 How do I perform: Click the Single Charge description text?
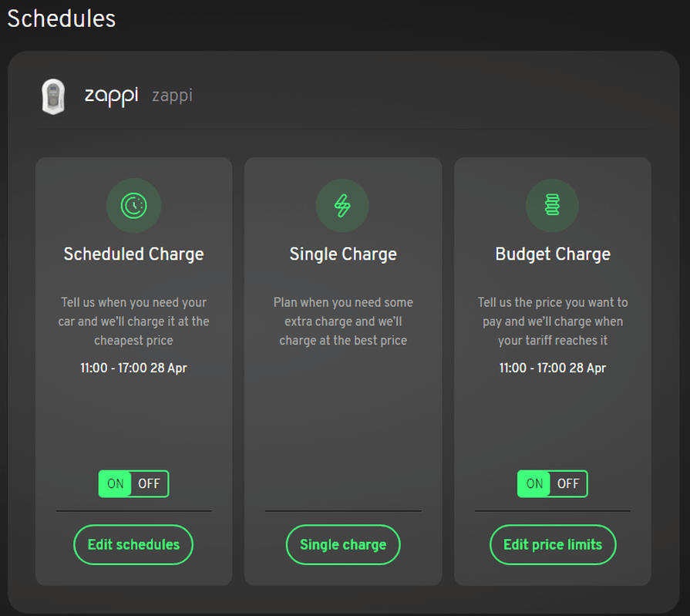(x=343, y=321)
